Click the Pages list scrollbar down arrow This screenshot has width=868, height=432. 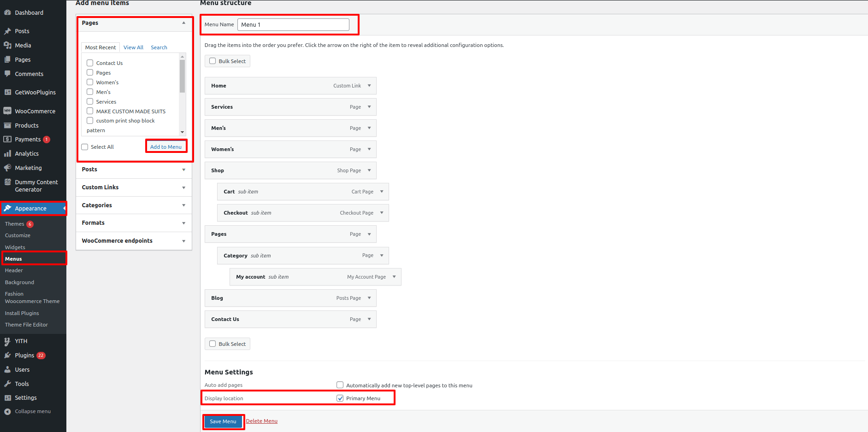(183, 132)
